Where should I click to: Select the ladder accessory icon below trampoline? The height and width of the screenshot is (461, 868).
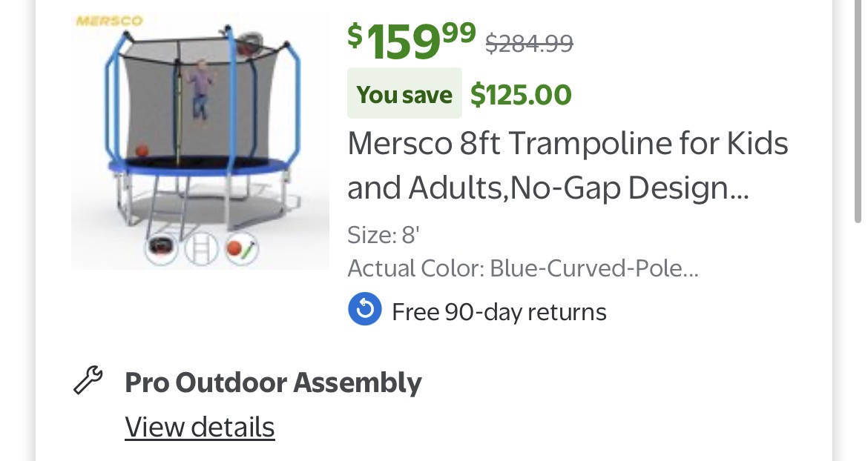tap(200, 248)
